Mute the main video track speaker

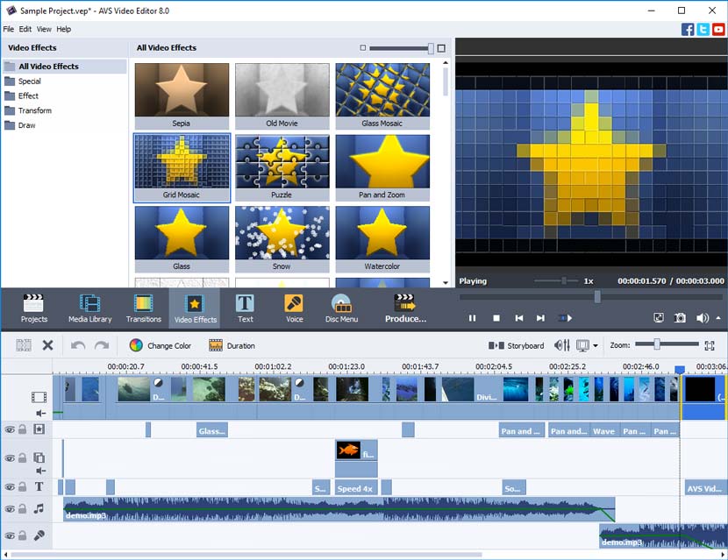[40, 412]
